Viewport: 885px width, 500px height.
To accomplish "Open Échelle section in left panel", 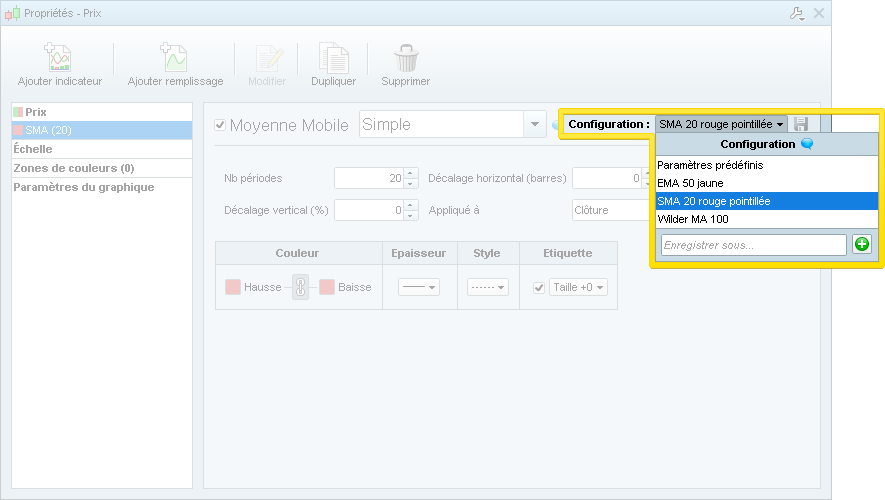I will (102, 149).
